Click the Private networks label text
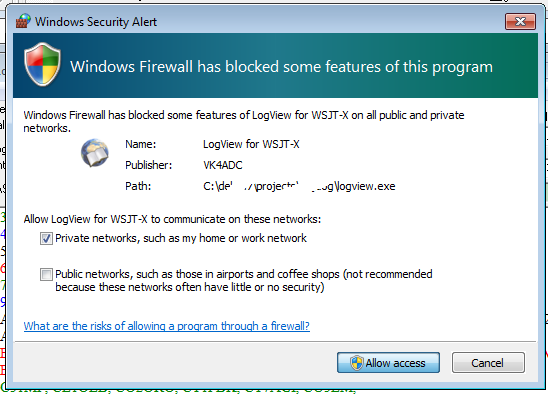 click(x=181, y=238)
